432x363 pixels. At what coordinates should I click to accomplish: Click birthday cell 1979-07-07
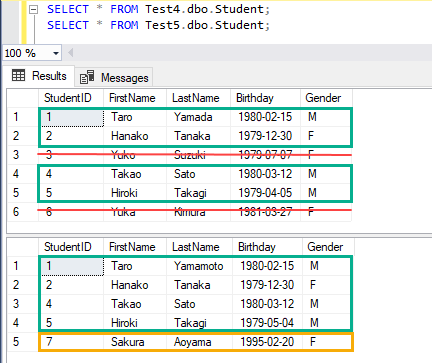[265, 155]
